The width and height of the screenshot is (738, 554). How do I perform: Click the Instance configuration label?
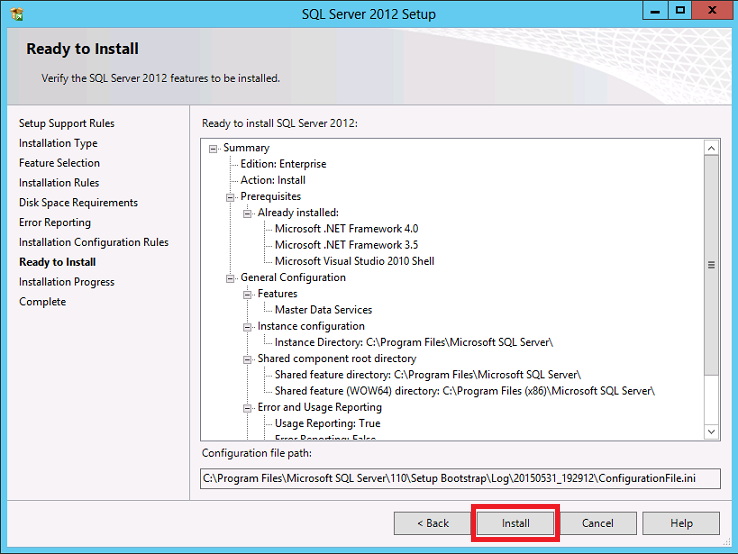[x=311, y=326]
